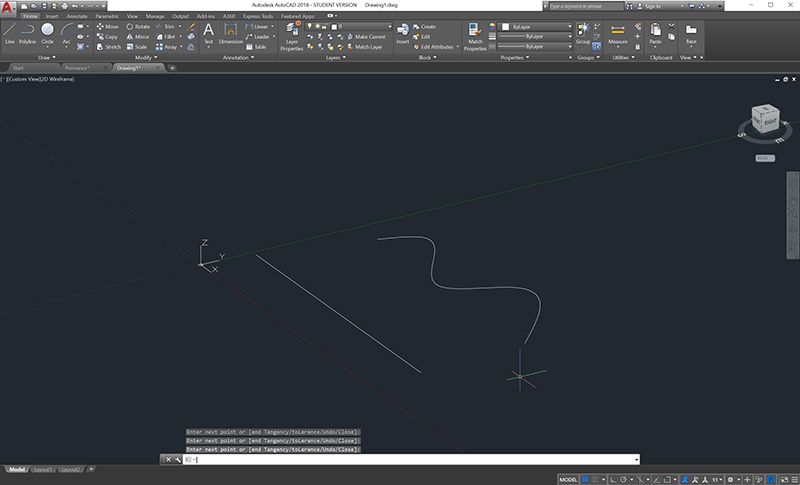Image resolution: width=800 pixels, height=485 pixels.
Task: Click Make Current layer button
Action: point(366,37)
